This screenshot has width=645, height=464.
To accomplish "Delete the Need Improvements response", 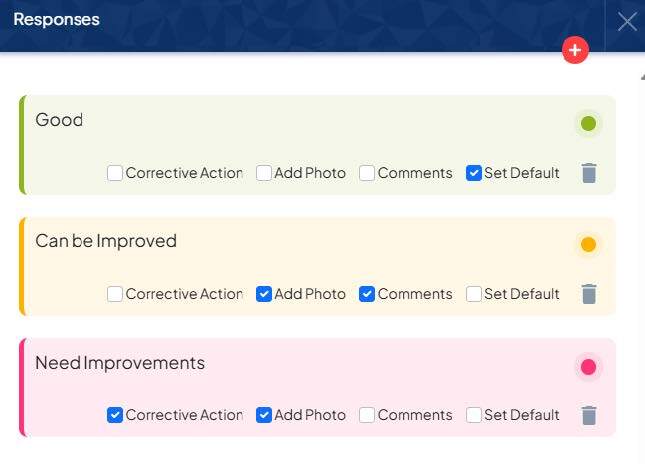I will pyautogui.click(x=589, y=415).
